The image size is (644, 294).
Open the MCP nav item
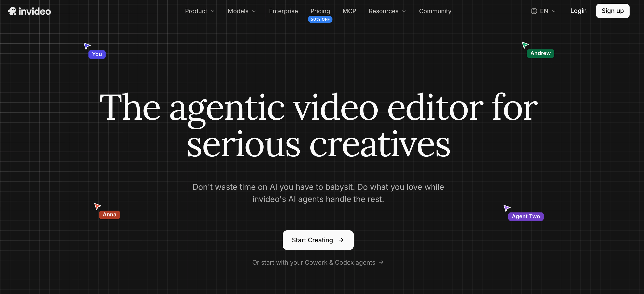coord(349,11)
